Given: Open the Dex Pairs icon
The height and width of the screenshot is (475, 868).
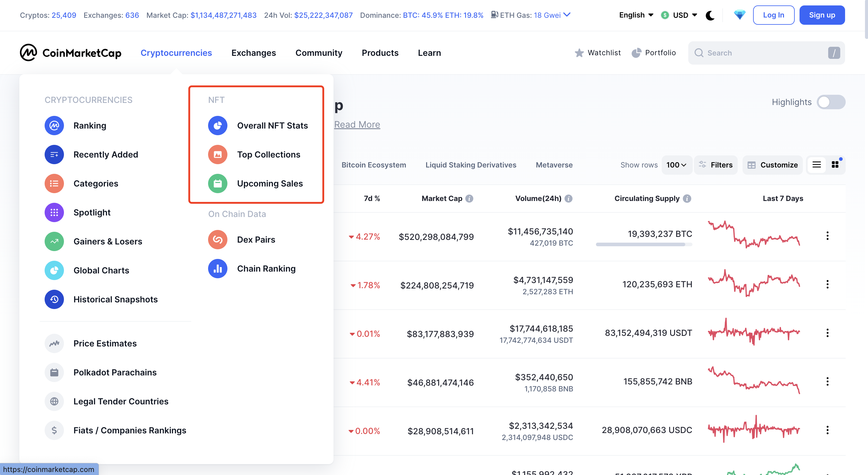Looking at the screenshot, I should (217, 240).
